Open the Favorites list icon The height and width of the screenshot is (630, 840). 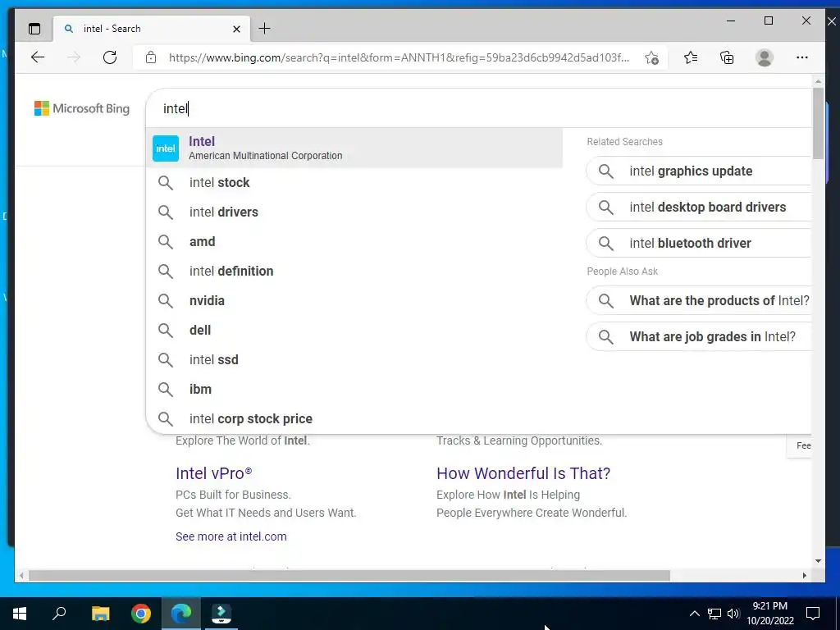coord(691,57)
